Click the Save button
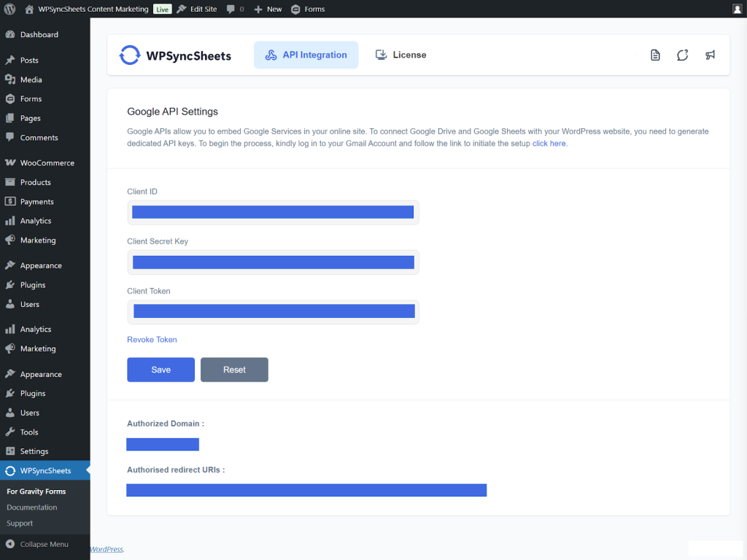Screen dimensions: 747x560 pos(161,370)
